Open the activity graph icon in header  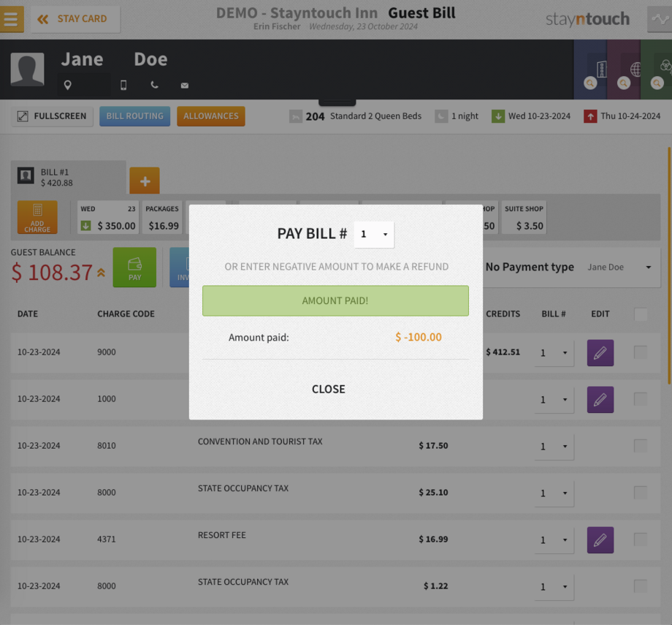[660, 19]
